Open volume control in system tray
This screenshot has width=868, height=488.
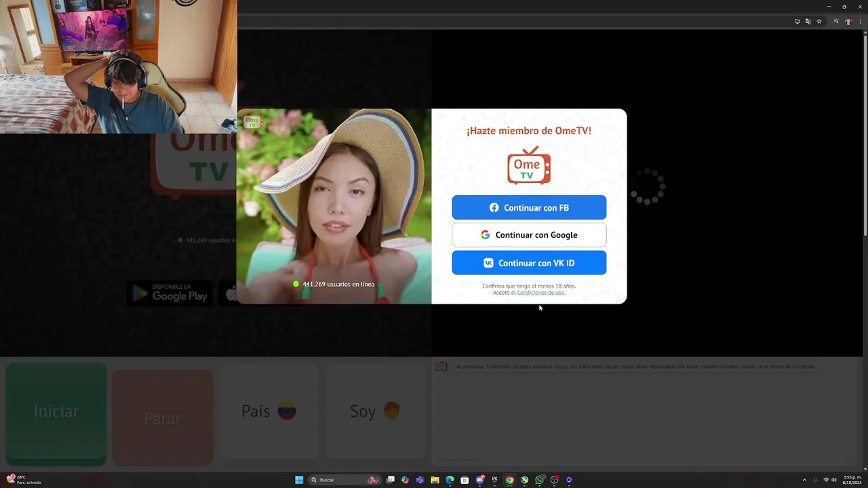click(x=834, y=480)
